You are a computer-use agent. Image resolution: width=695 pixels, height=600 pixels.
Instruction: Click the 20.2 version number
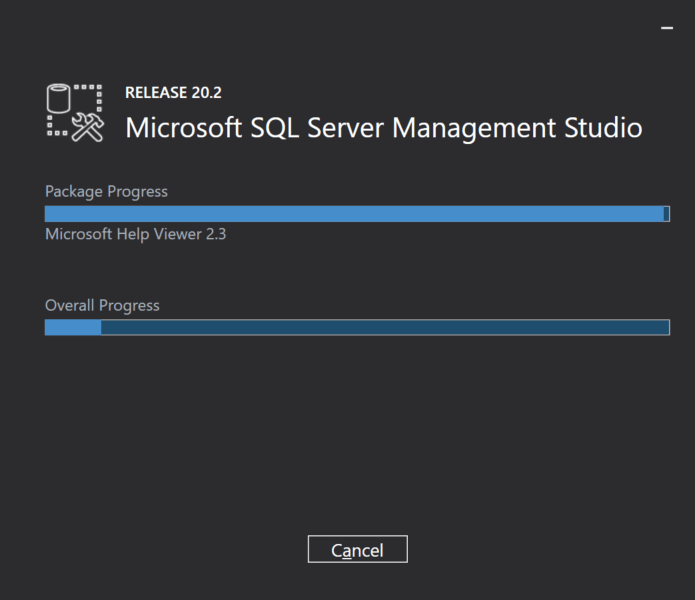207,93
